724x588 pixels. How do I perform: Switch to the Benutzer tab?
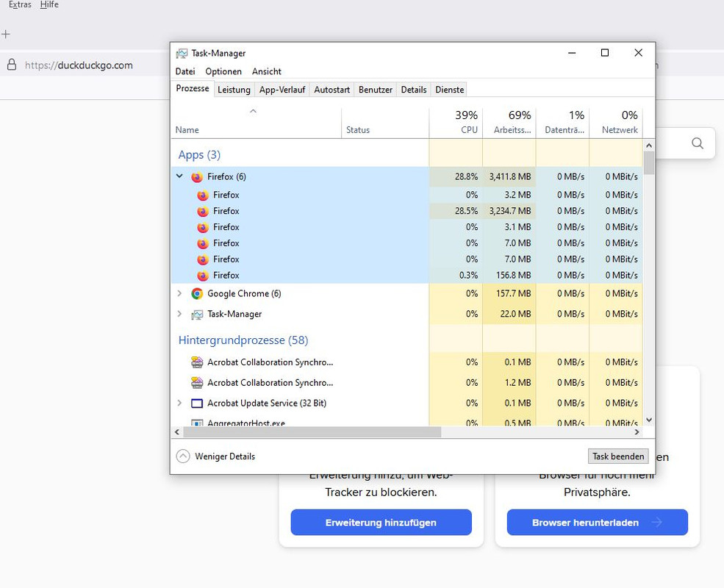point(376,90)
